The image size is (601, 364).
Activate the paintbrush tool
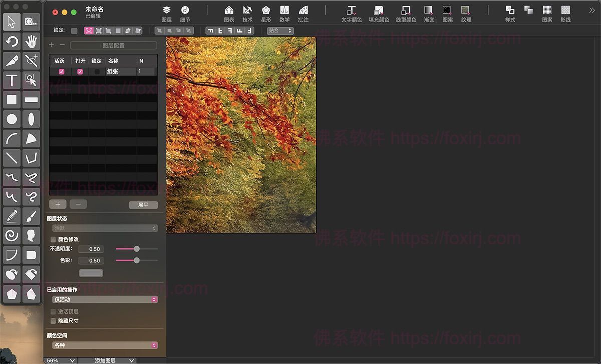tap(31, 216)
